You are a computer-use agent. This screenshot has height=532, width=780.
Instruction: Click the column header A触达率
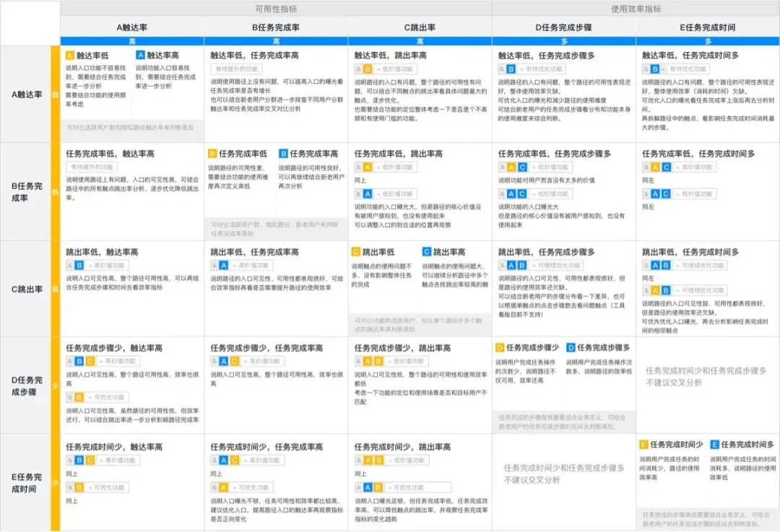132,27
